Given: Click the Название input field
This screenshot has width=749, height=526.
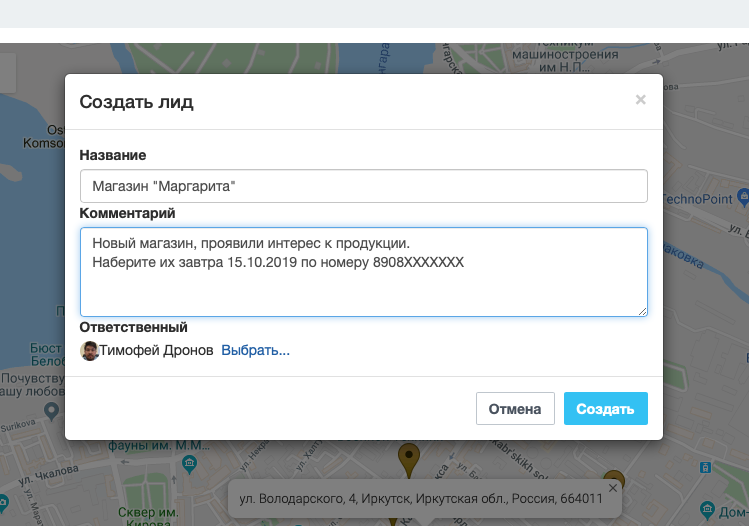Looking at the screenshot, I should click(363, 186).
